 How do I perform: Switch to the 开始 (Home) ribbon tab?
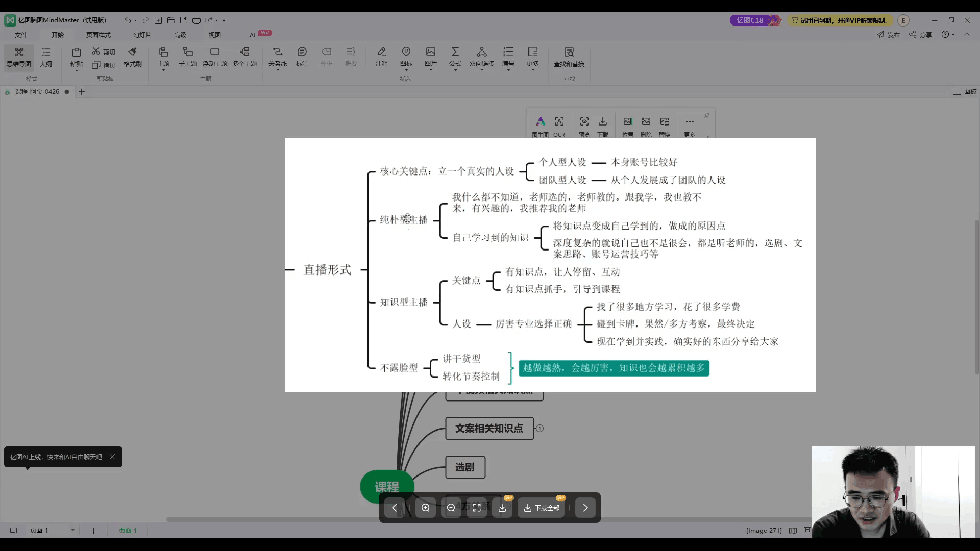[x=58, y=35]
